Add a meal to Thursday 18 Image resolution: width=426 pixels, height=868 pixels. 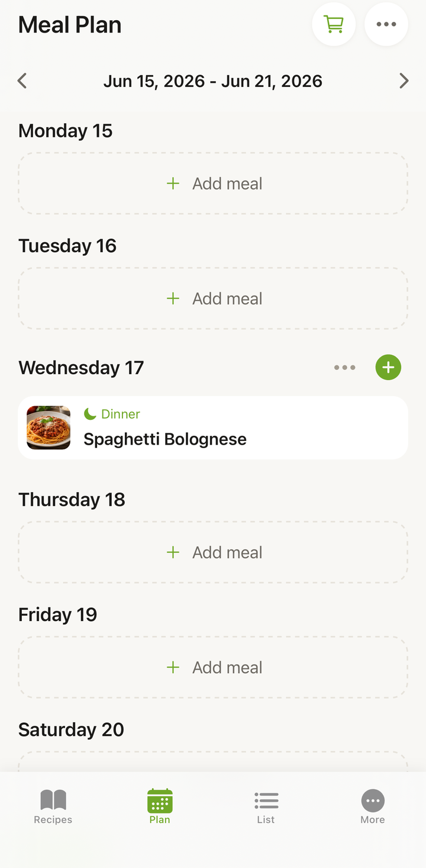point(213,552)
